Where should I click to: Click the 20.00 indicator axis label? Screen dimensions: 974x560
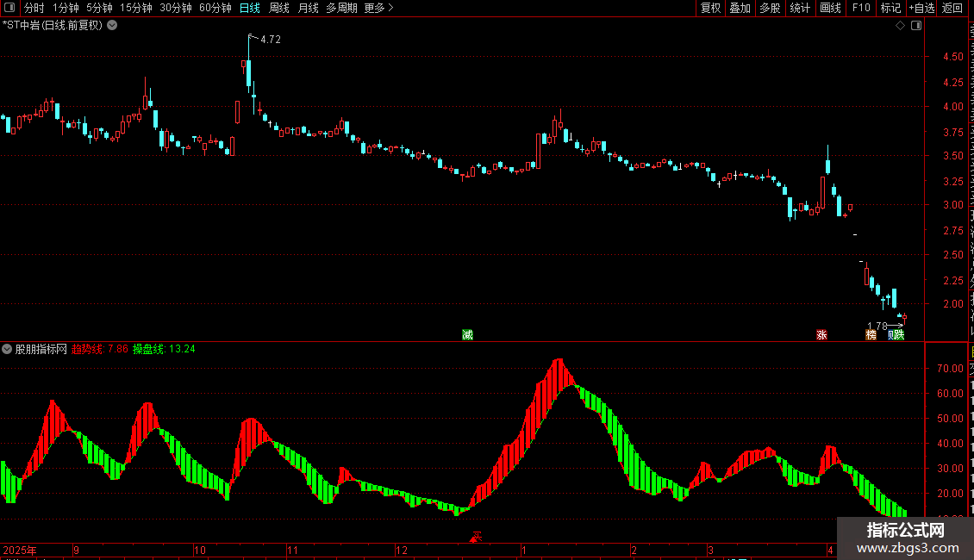950,493
